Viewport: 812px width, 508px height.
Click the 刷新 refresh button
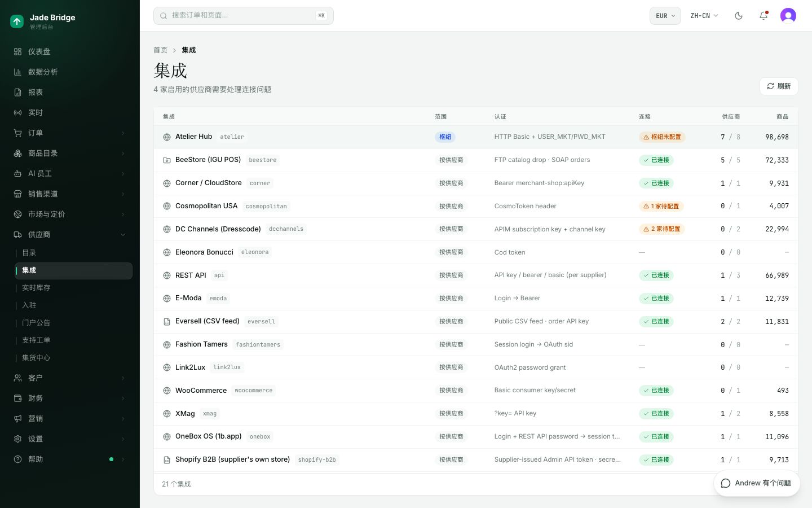tap(779, 86)
